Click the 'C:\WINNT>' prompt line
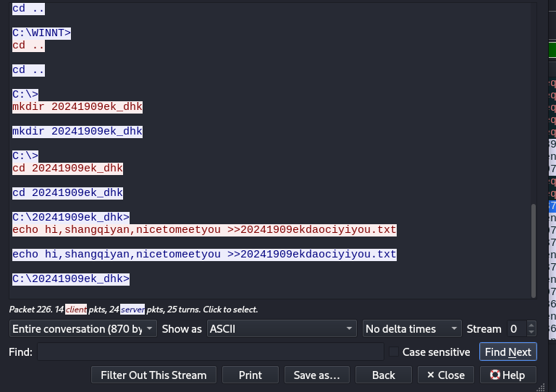556x392 pixels. (41, 33)
